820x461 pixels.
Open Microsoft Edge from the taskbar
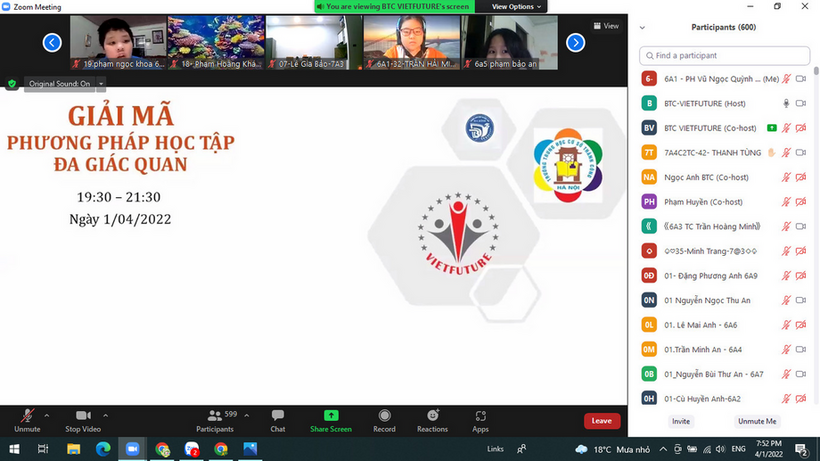pos(102,449)
